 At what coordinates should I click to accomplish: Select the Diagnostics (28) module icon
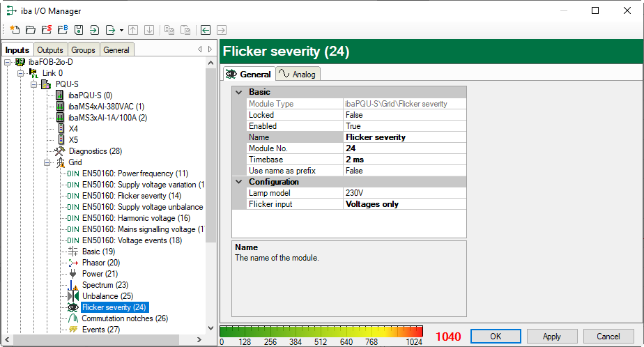(59, 151)
